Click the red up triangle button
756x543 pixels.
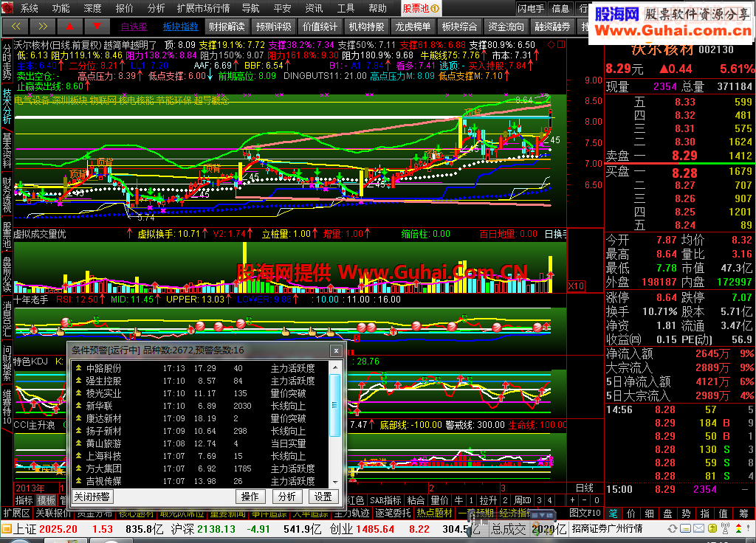[69, 27]
